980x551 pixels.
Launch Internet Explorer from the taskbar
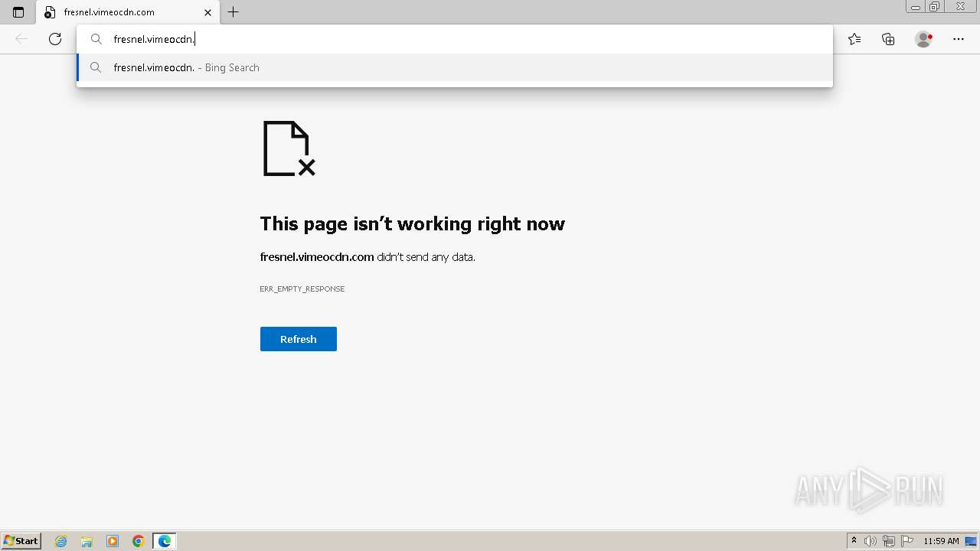[x=61, y=541]
